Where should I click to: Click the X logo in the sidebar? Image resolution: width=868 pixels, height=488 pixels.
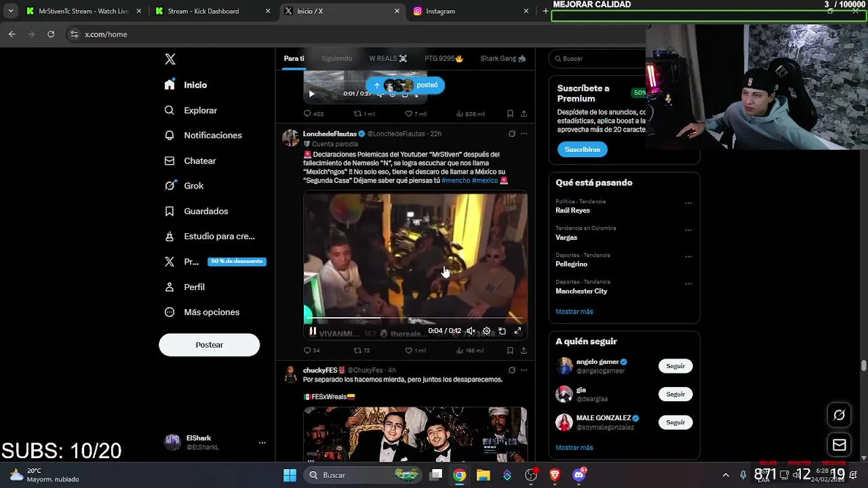point(170,59)
